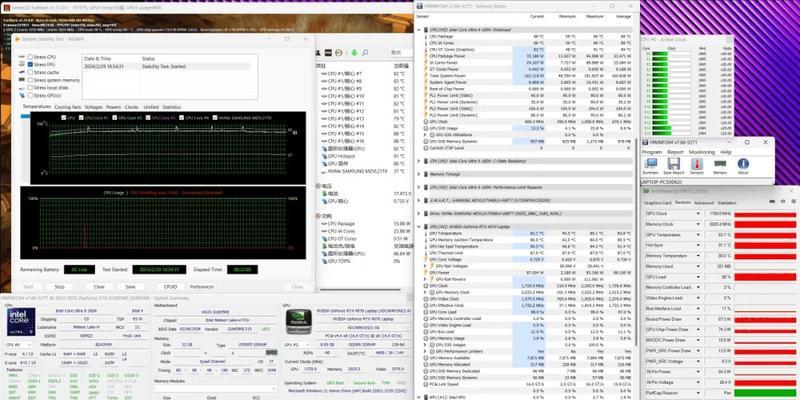Open Summary in HWiNFO64 toolbar

click(651, 164)
